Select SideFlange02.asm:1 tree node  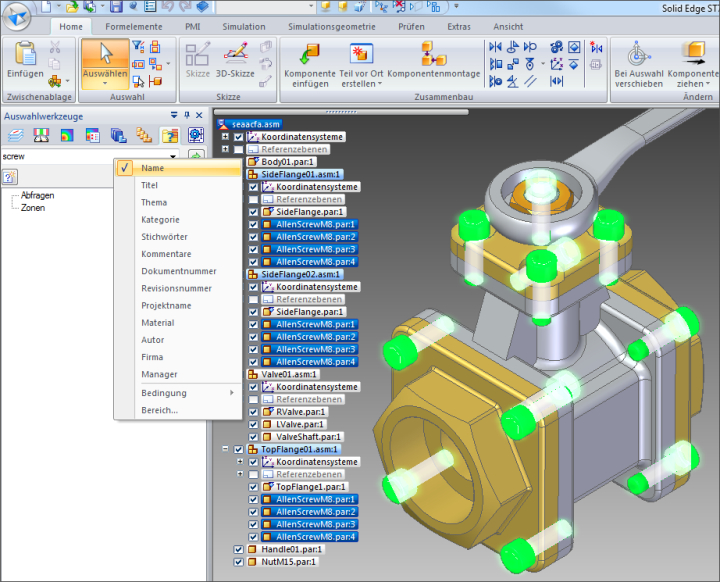coord(295,274)
